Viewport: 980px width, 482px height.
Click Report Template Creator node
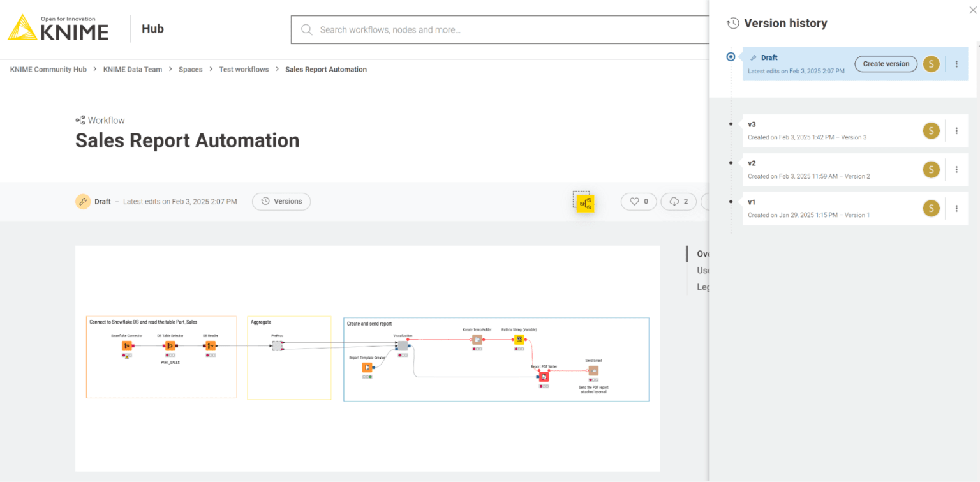367,367
